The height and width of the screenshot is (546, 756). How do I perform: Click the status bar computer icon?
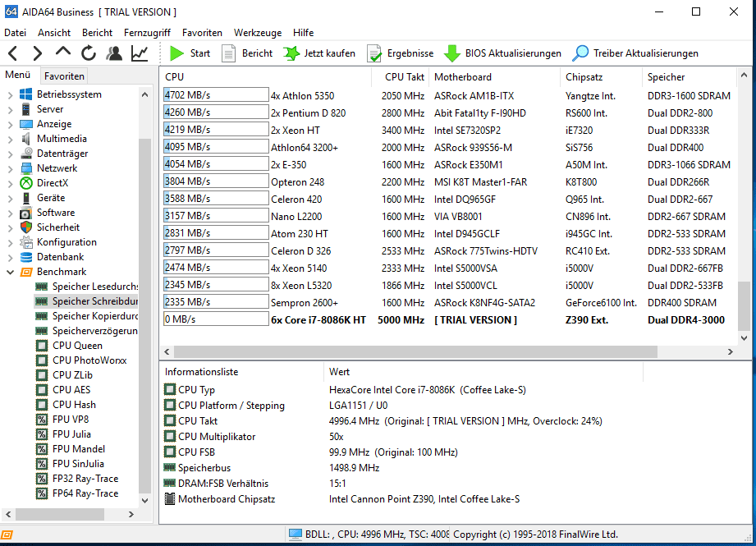pyautogui.click(x=295, y=535)
